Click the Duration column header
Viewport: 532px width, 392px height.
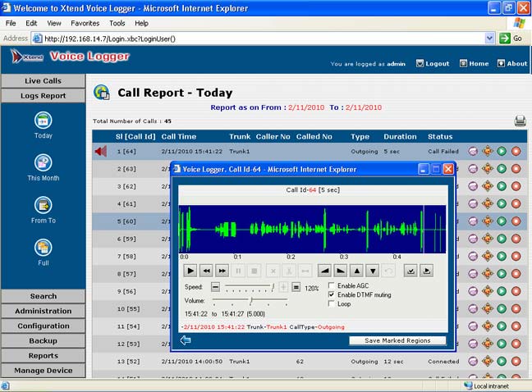[400, 136]
